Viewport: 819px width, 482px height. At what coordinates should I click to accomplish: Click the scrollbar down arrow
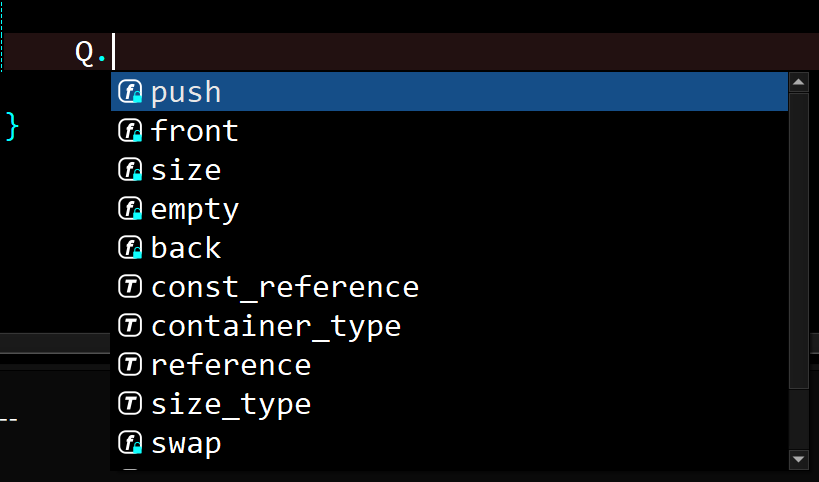click(x=799, y=460)
